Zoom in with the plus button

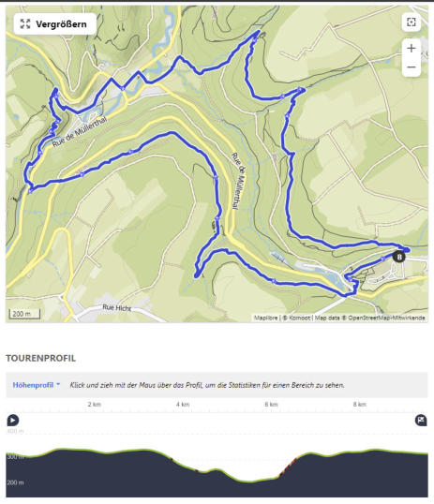(x=412, y=48)
